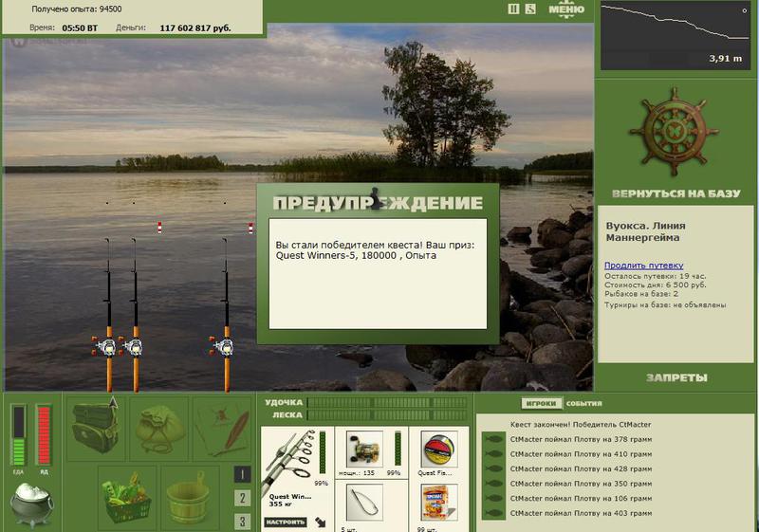Screen dimensions: 759x532
Task: Click the leftmost fishing rod reel
Action: pyautogui.click(x=106, y=346)
